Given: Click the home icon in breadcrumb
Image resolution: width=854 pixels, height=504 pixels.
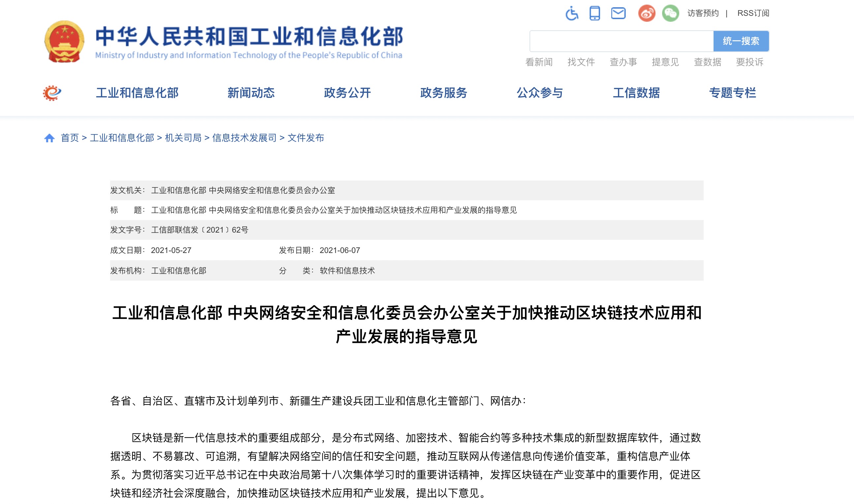Looking at the screenshot, I should coord(49,138).
